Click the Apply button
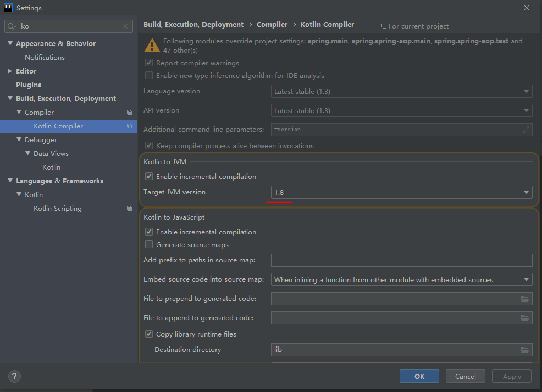 512,376
